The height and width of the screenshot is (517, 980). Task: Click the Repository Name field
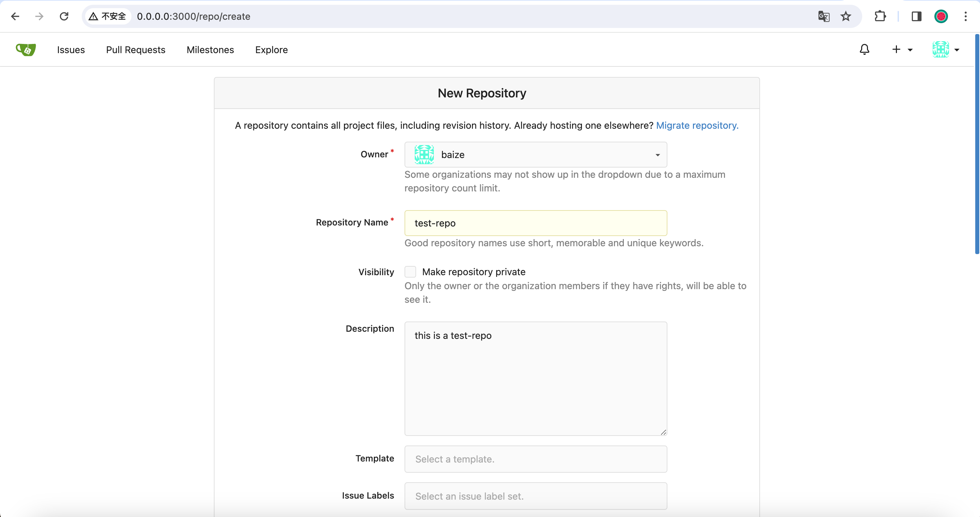coord(536,223)
